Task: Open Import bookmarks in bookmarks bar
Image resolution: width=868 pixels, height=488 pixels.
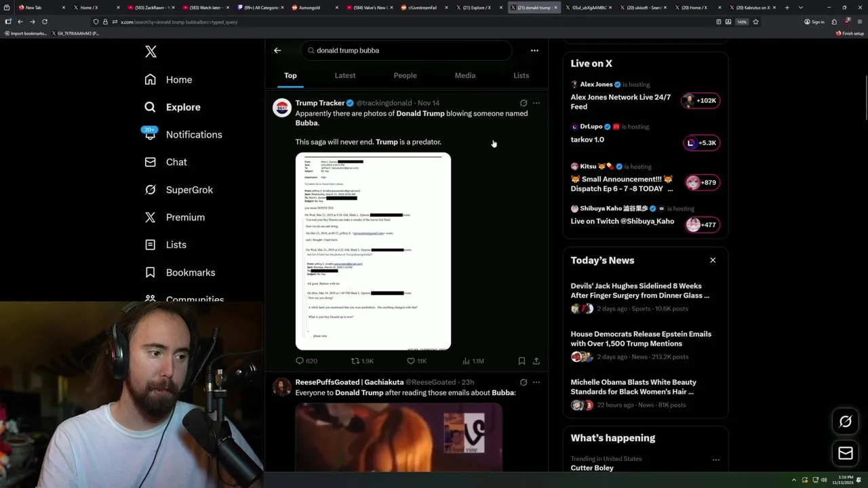Action: coord(26,33)
